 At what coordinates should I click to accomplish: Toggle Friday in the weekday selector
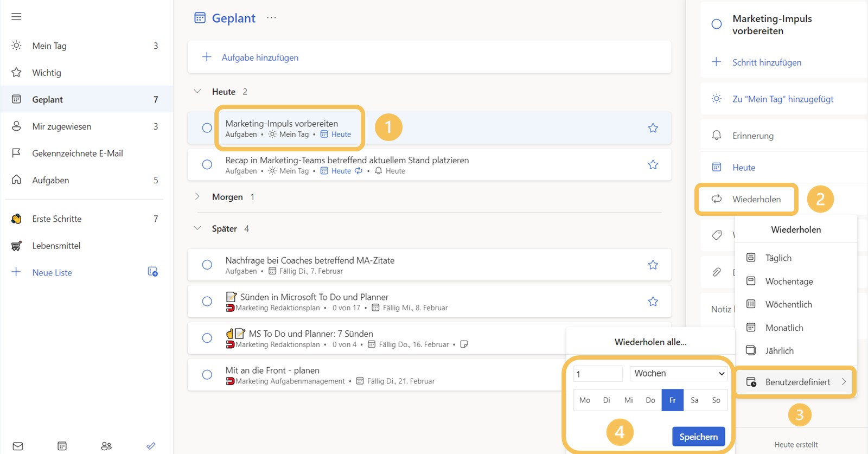(x=672, y=400)
